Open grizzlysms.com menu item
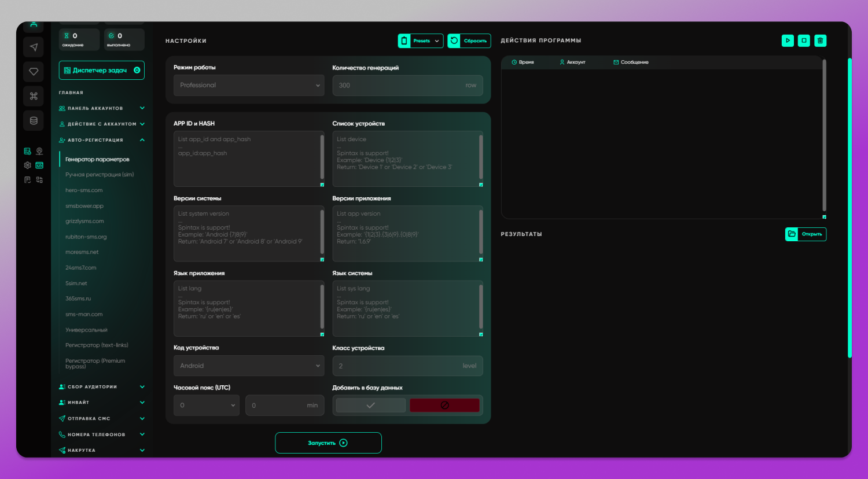The image size is (868, 479). (84, 221)
